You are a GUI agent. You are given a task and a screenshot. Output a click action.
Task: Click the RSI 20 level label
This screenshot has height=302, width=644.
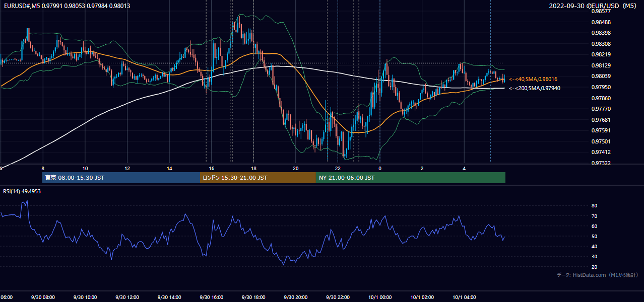click(x=594, y=267)
